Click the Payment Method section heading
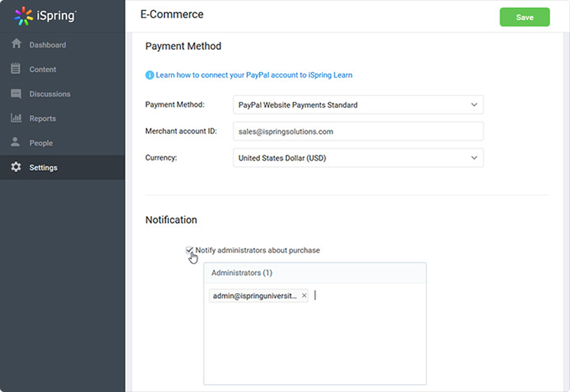 [183, 46]
